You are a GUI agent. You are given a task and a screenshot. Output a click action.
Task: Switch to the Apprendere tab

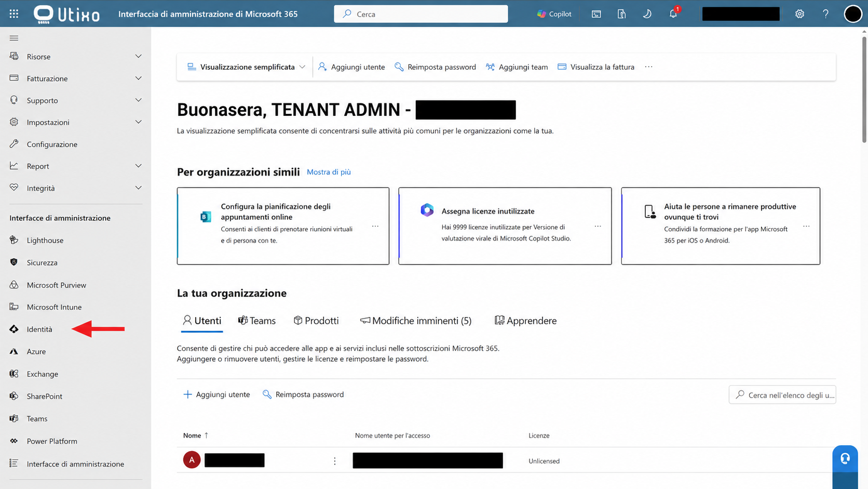click(x=525, y=321)
